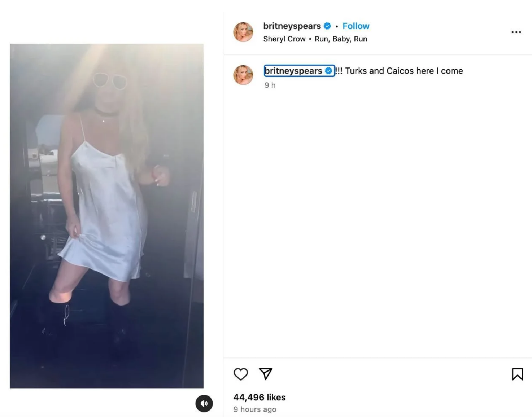Click the verified badge in the header

[x=327, y=26]
